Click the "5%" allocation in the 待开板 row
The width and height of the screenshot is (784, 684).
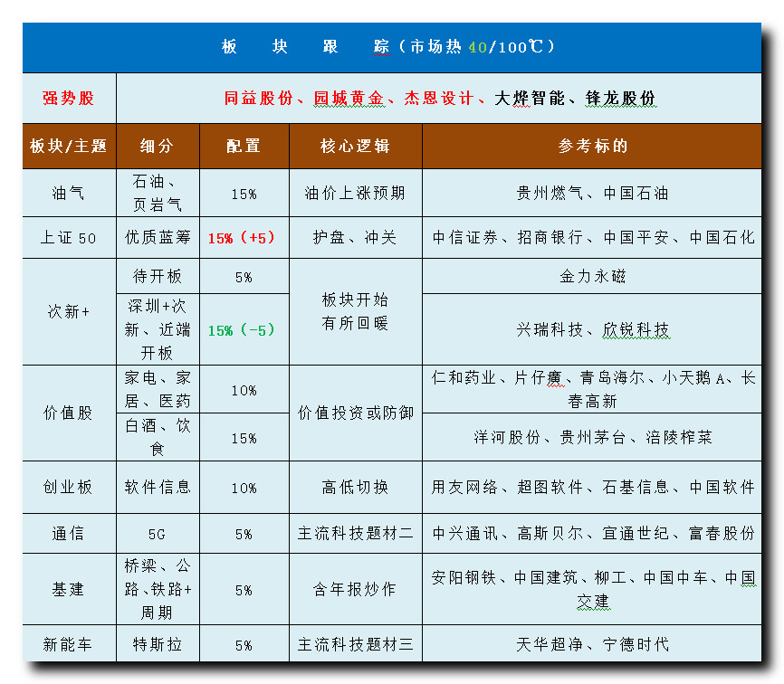pyautogui.click(x=244, y=277)
